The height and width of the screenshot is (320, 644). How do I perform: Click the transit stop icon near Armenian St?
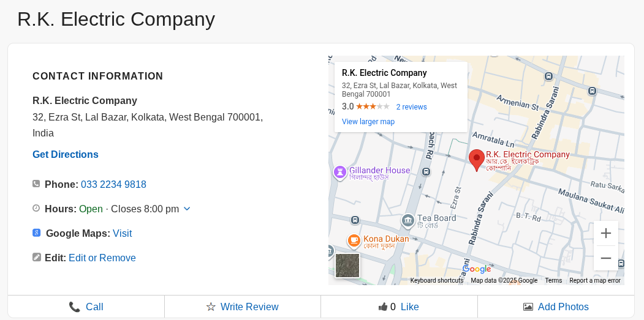(548, 76)
